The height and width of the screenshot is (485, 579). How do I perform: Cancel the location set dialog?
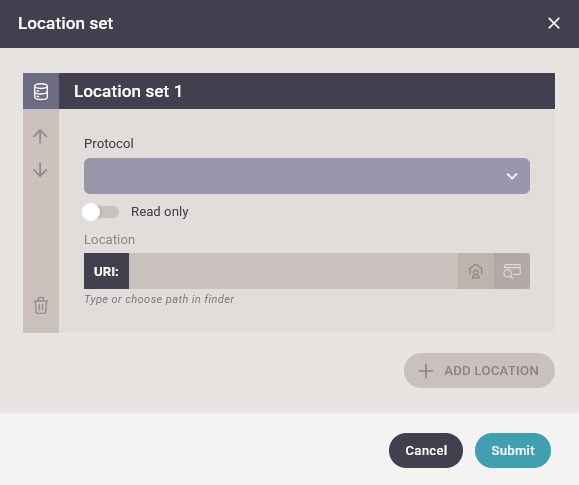coord(425,450)
